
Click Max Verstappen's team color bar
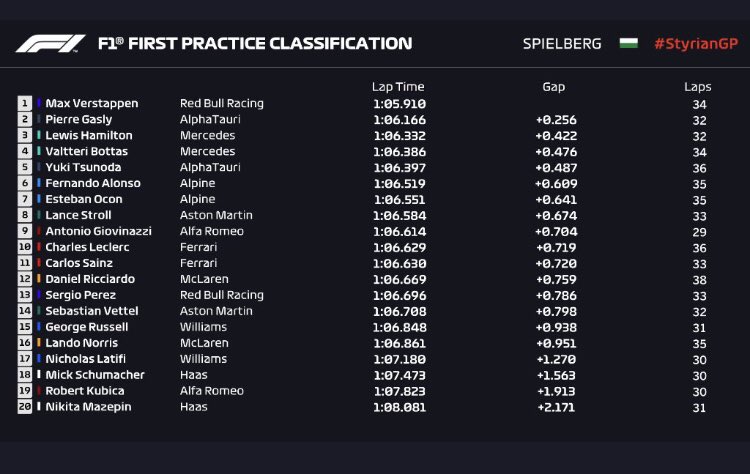39,103
